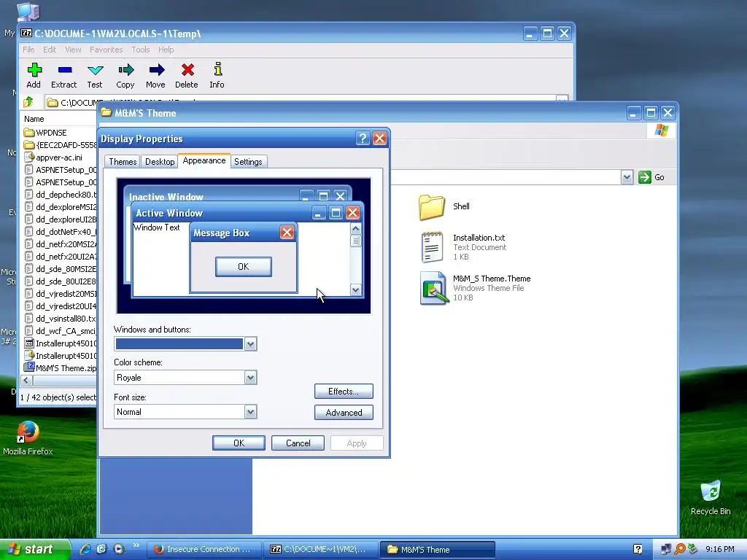Open the File menu in 7-Zip
Screen dimensions: 747x560
[x=28, y=50]
